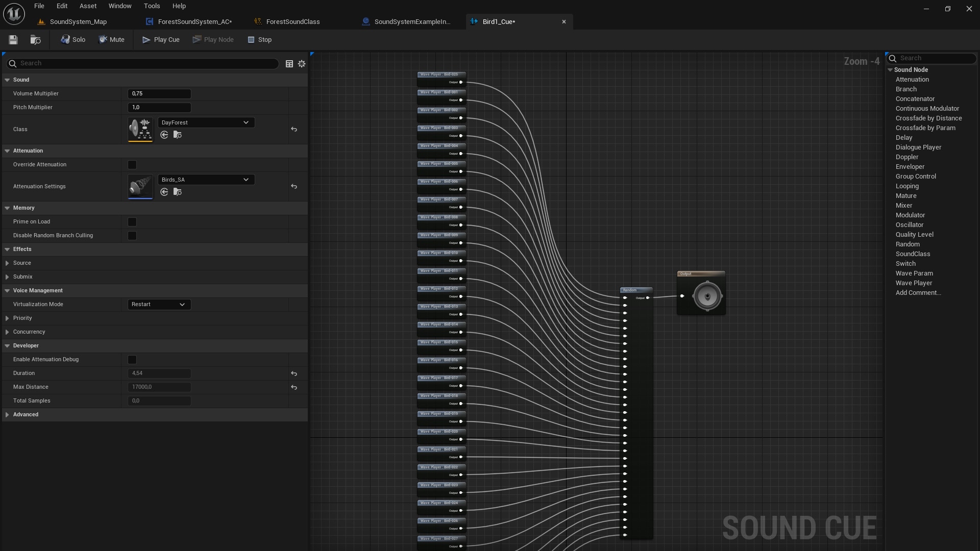
Task: Open the DayForest class dropdown
Action: 206,122
